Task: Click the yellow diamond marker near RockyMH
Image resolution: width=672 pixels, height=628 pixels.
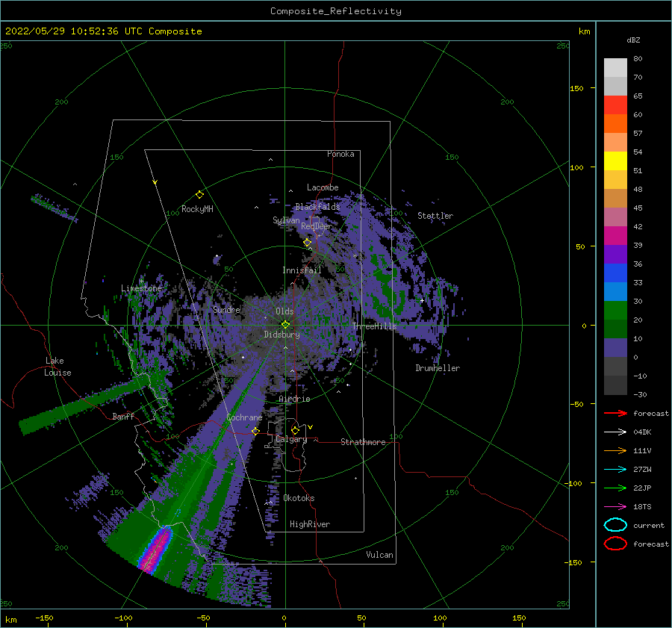Action: (x=199, y=195)
